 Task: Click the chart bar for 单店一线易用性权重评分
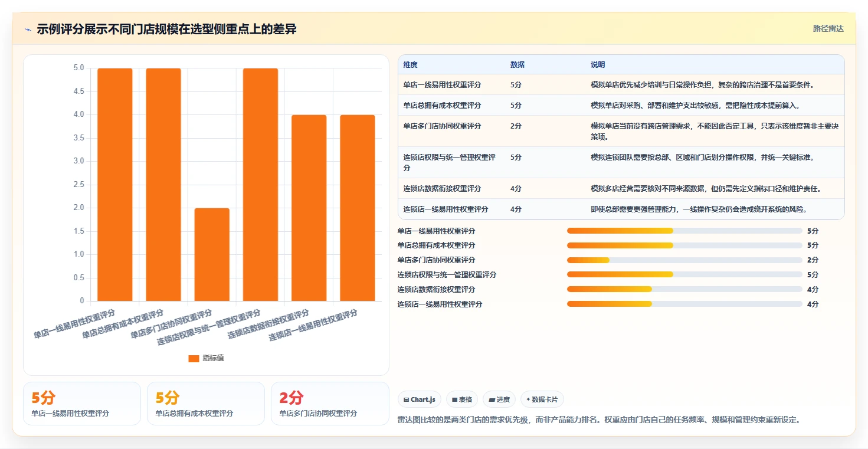pyautogui.click(x=115, y=185)
